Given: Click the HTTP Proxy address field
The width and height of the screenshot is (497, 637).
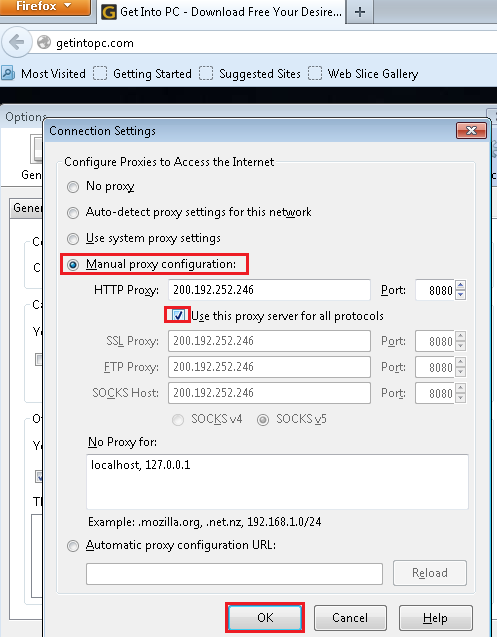Looking at the screenshot, I should [269, 290].
